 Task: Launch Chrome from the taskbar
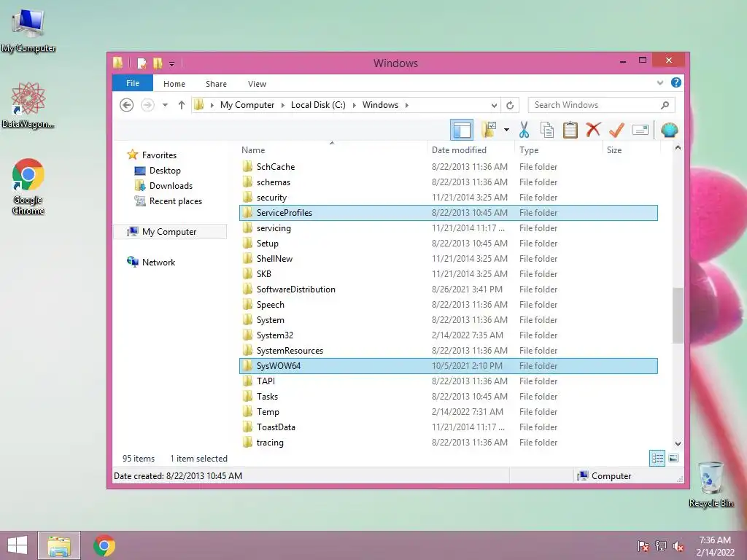(104, 545)
